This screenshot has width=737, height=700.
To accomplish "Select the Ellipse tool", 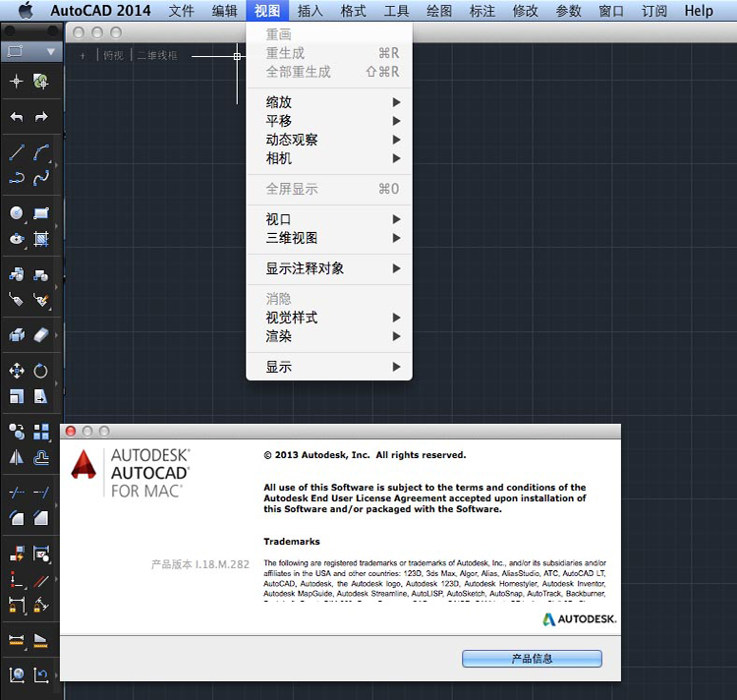I will coord(17,239).
